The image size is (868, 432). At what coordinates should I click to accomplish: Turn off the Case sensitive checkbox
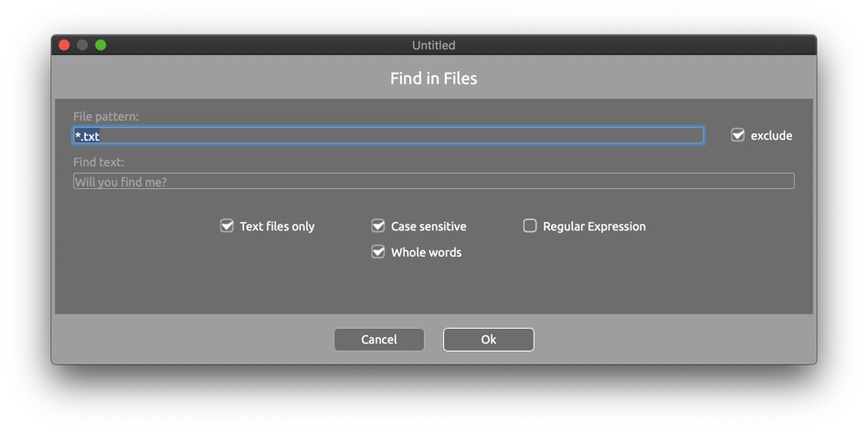[x=378, y=226]
